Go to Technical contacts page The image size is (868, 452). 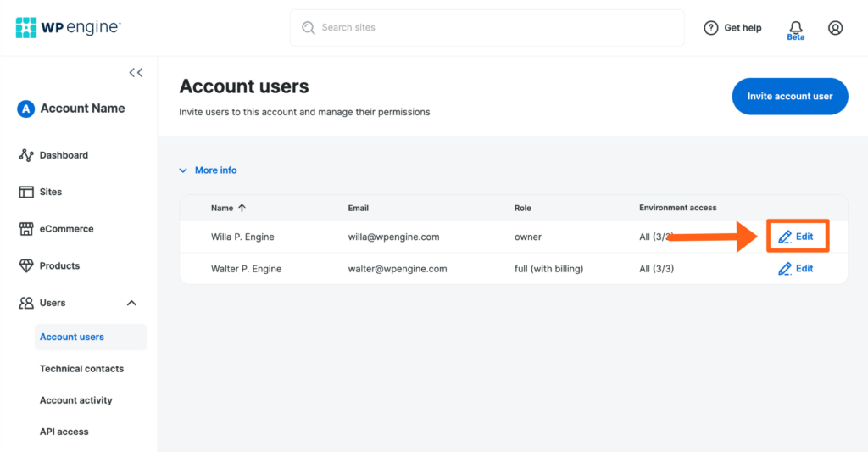[81, 369]
